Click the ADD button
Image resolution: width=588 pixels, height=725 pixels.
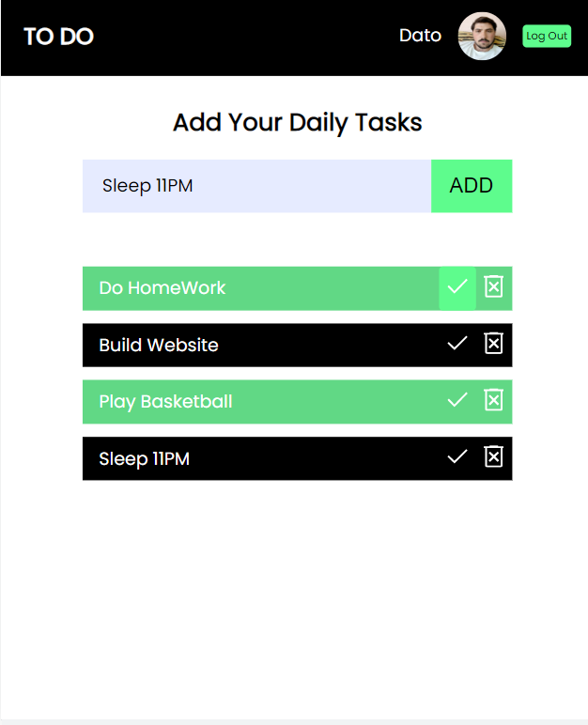(x=472, y=186)
